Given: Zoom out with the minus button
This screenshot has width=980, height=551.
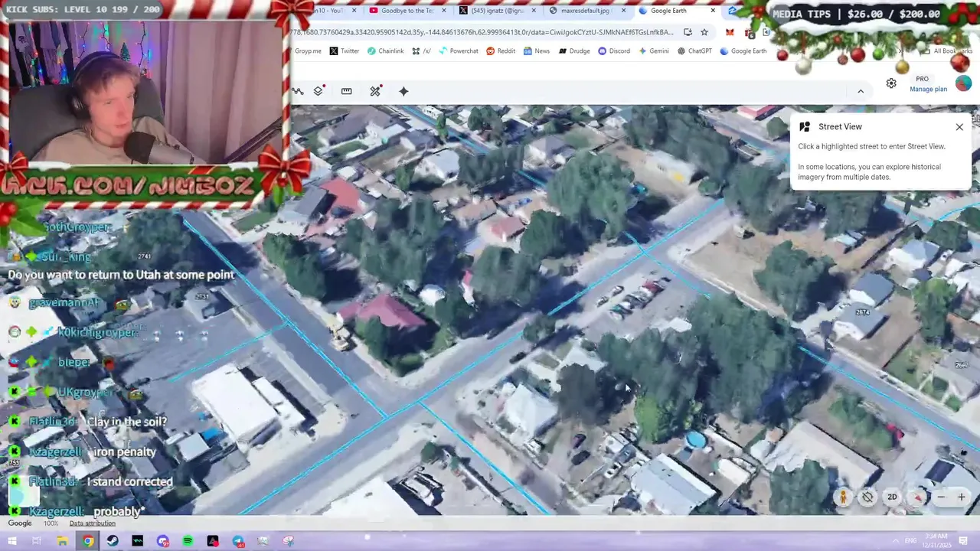Looking at the screenshot, I should [x=941, y=497].
